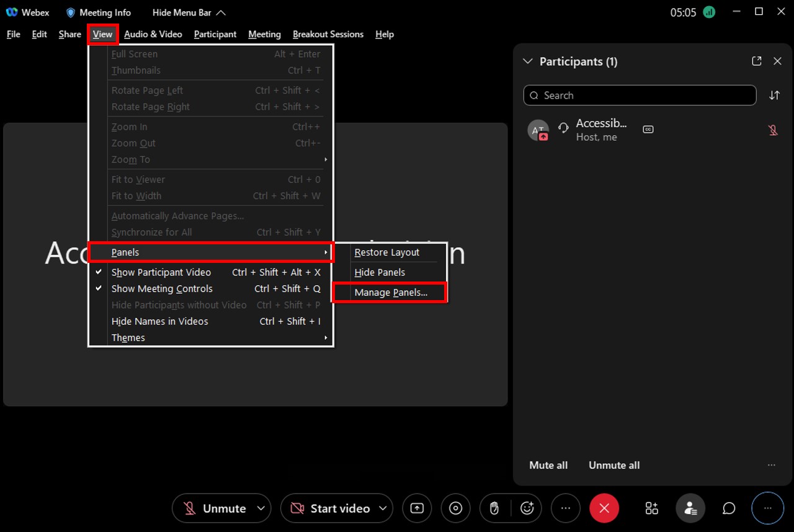Toggle Show Meeting Controls option

click(162, 288)
